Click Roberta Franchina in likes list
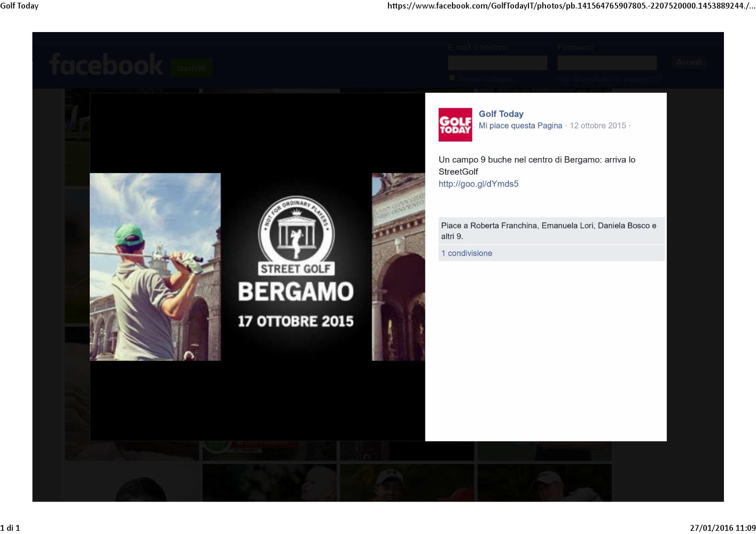756x534 pixels. click(x=504, y=225)
